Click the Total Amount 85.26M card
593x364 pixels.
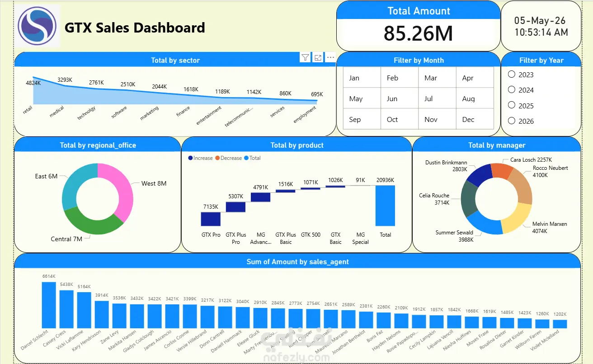click(419, 26)
